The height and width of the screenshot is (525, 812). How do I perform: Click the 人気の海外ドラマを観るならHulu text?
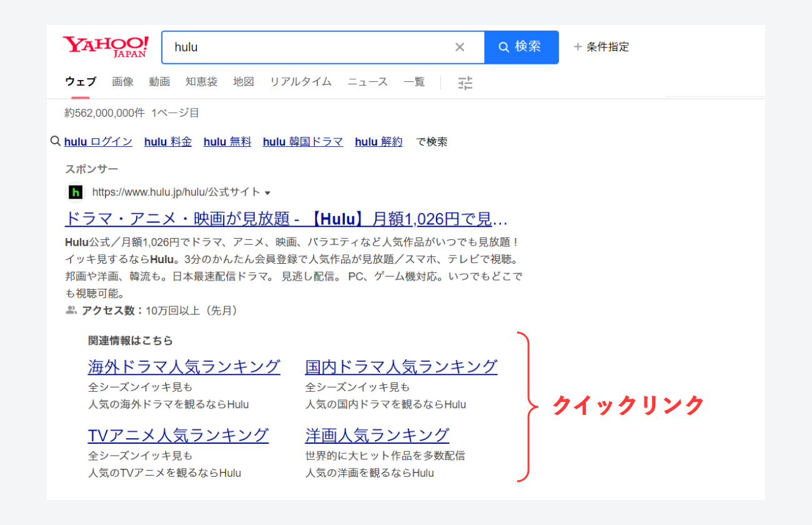tap(169, 404)
